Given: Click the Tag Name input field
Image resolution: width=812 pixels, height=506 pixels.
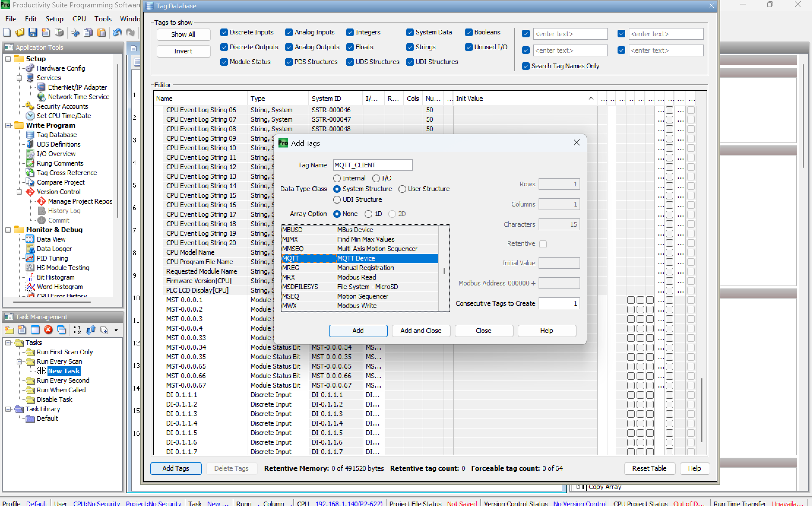Looking at the screenshot, I should coord(373,165).
